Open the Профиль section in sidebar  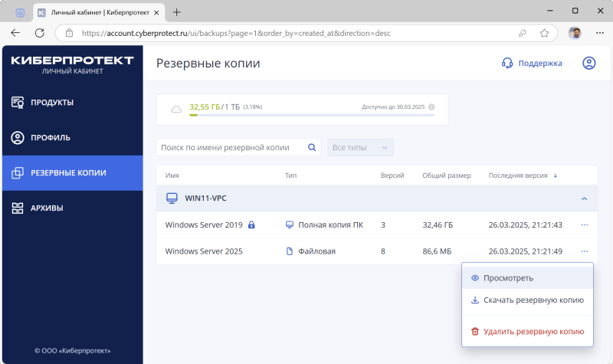pyautogui.click(x=73, y=138)
